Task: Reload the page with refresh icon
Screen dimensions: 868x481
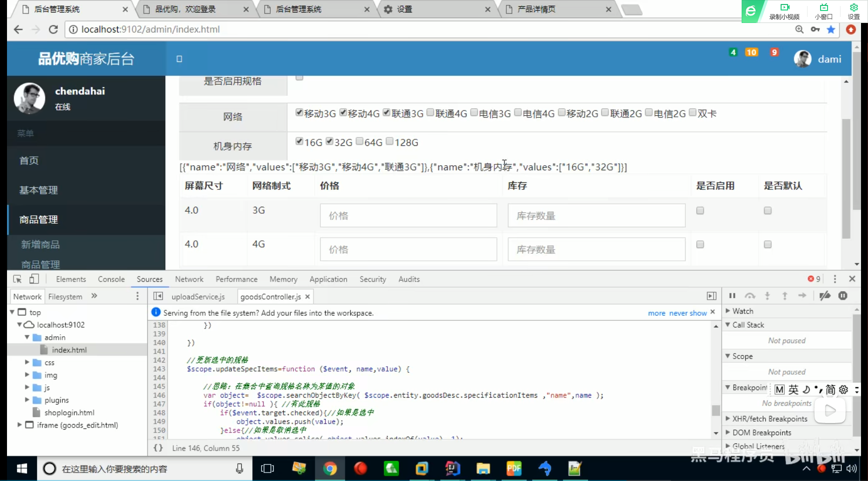Action: coord(53,29)
